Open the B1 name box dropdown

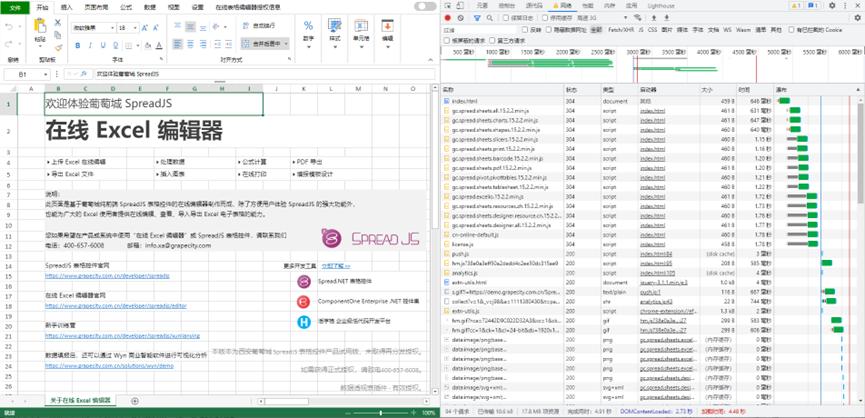pyautogui.click(x=46, y=73)
